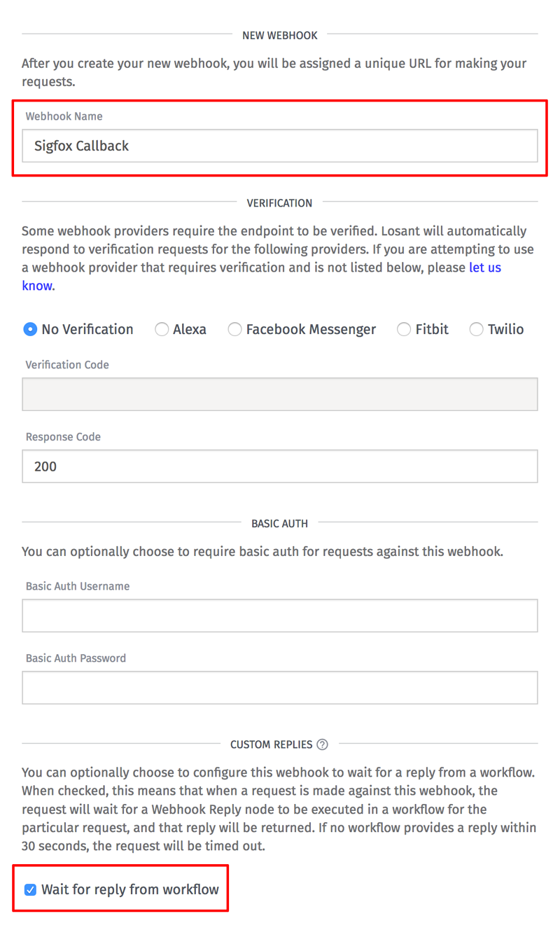Click into the Basic Auth Password field

pos(280,688)
